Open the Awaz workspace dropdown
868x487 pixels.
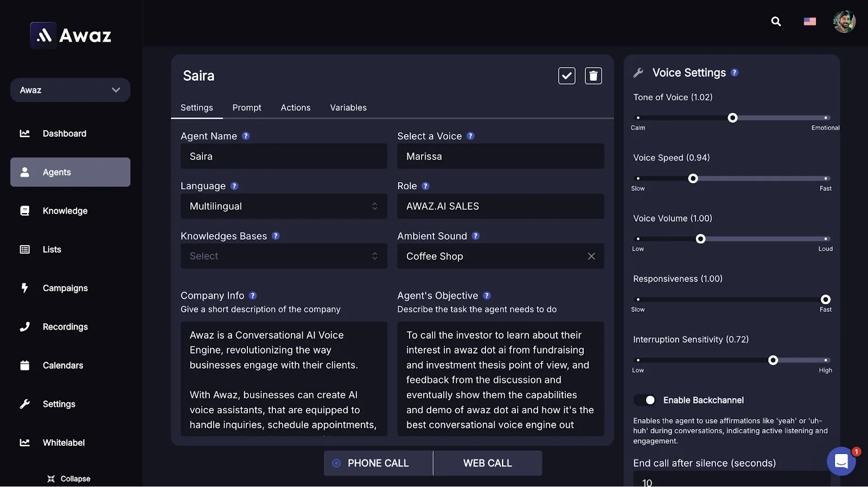[70, 90]
